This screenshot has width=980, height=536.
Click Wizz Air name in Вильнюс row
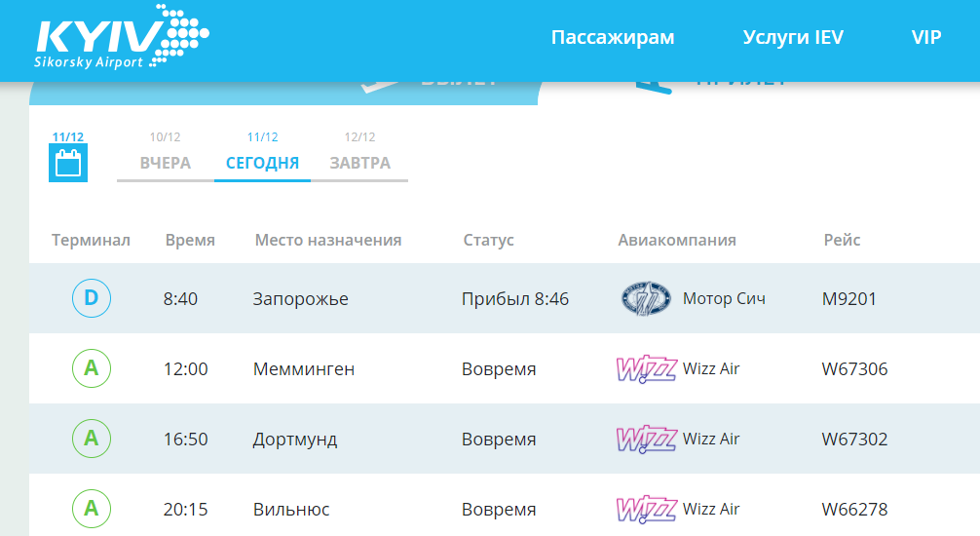[x=710, y=509]
